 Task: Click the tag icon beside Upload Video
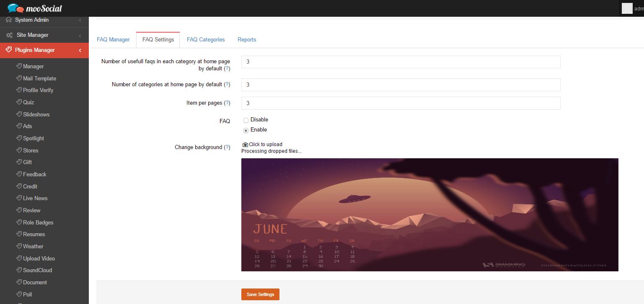point(19,258)
